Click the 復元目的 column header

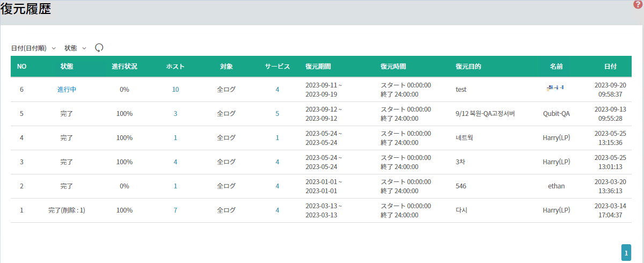[468, 67]
